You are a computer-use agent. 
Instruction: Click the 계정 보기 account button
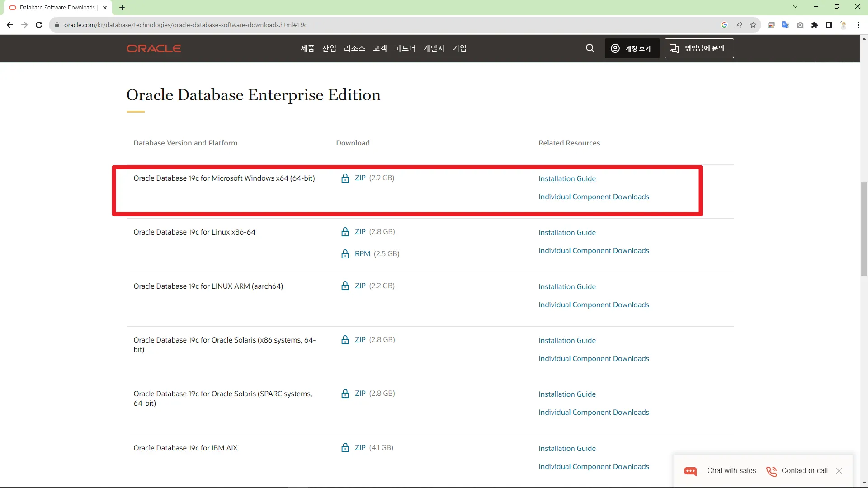tap(632, 48)
